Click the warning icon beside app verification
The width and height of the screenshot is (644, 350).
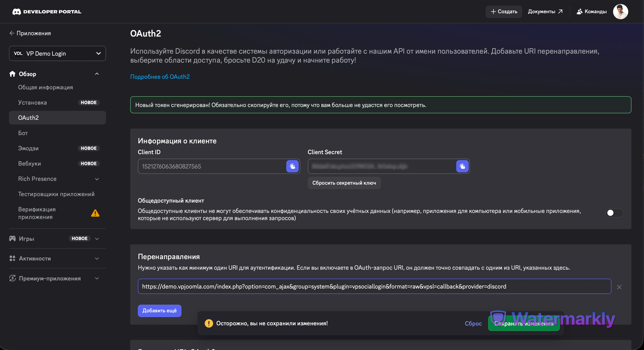[x=95, y=213]
